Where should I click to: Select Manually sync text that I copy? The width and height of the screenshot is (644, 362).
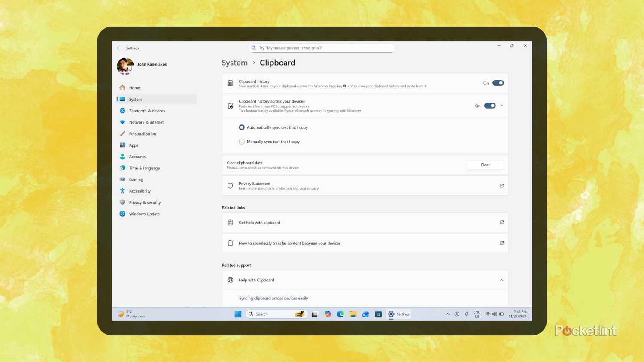tap(242, 142)
